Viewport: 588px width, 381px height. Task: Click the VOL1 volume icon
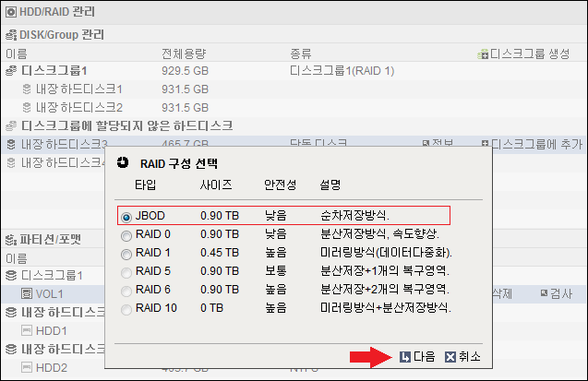[x=27, y=294]
